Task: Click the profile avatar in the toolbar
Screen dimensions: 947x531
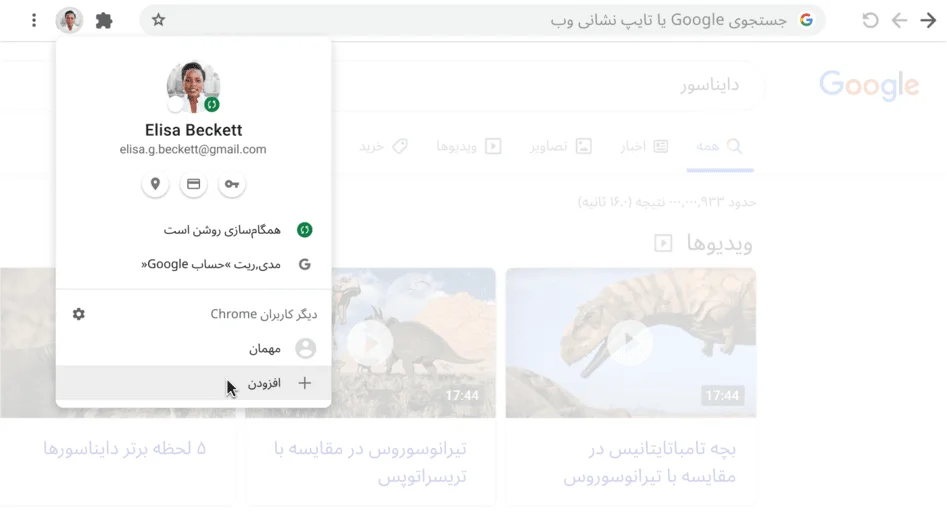Action: click(x=69, y=21)
